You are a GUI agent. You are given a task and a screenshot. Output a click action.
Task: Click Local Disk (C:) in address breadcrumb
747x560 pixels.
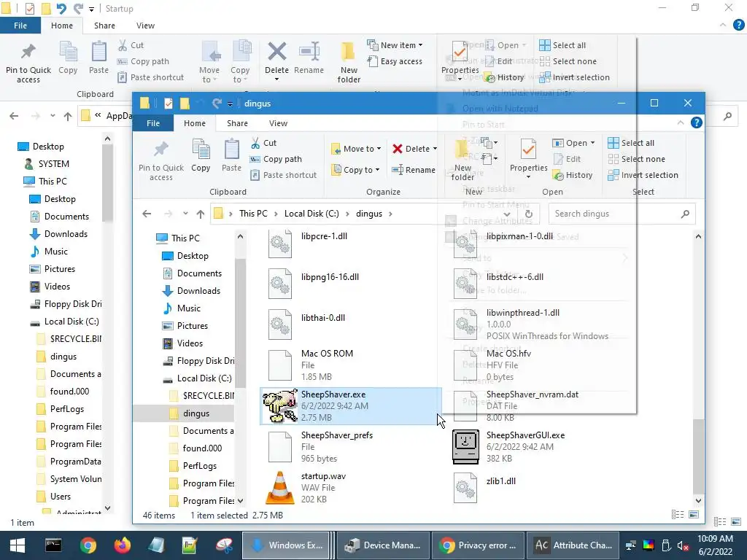(x=311, y=214)
